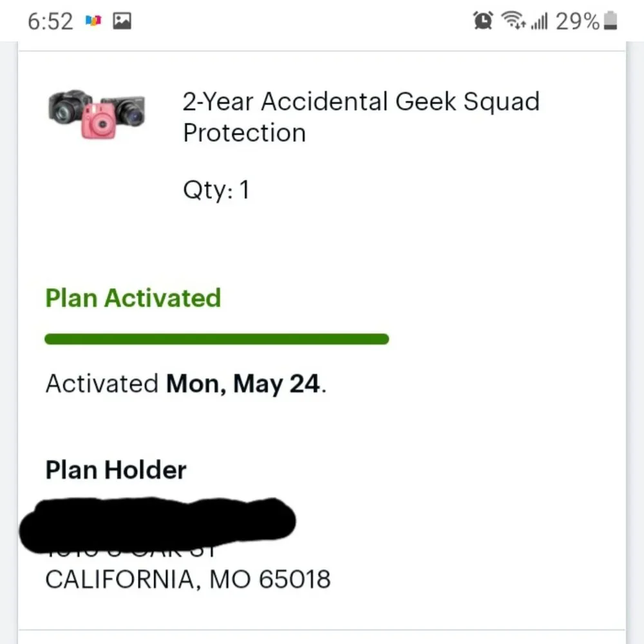644x644 pixels.
Task: Select the Plan Activated status heading
Action: (x=133, y=298)
